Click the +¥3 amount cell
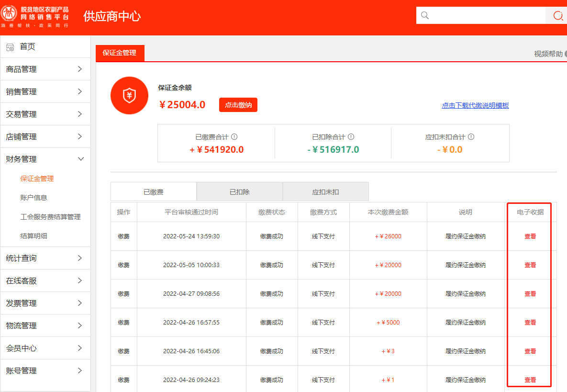567x392 pixels. 388,351
